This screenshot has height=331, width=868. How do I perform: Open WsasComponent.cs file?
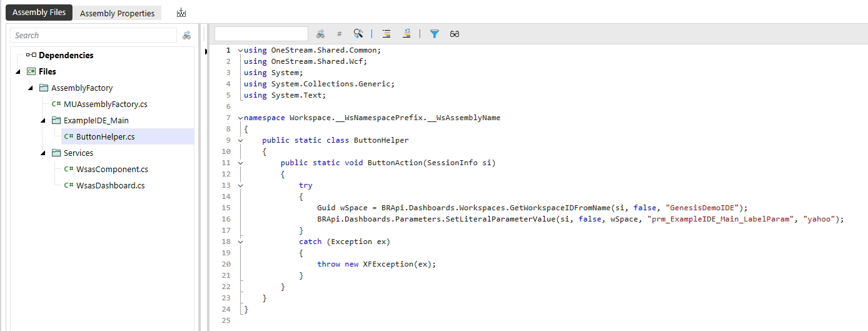click(x=112, y=170)
